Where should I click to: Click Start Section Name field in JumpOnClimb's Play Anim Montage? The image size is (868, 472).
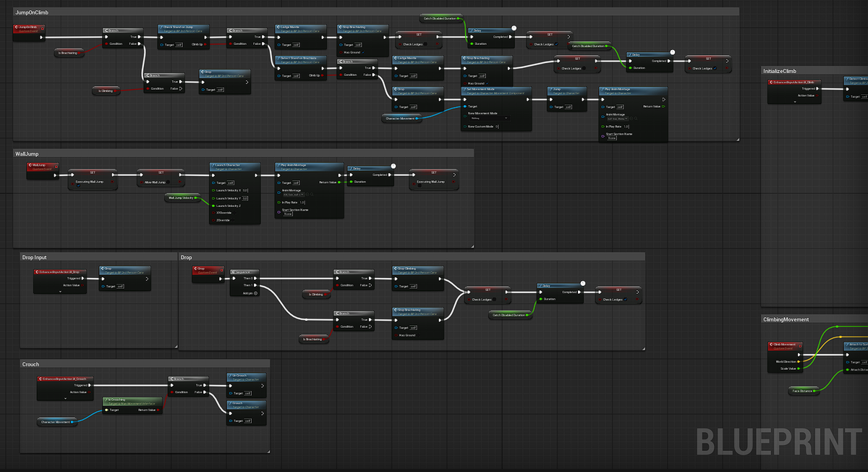[x=612, y=138]
